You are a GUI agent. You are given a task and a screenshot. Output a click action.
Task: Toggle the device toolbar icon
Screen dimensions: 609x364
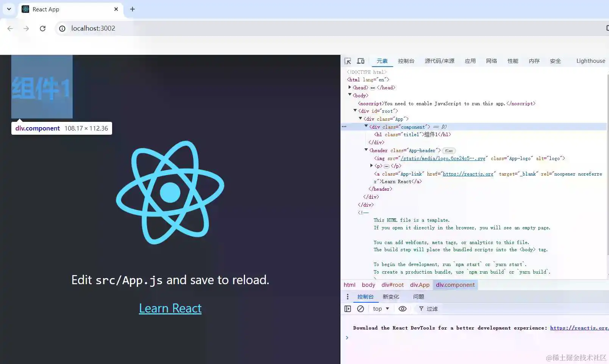click(x=361, y=61)
